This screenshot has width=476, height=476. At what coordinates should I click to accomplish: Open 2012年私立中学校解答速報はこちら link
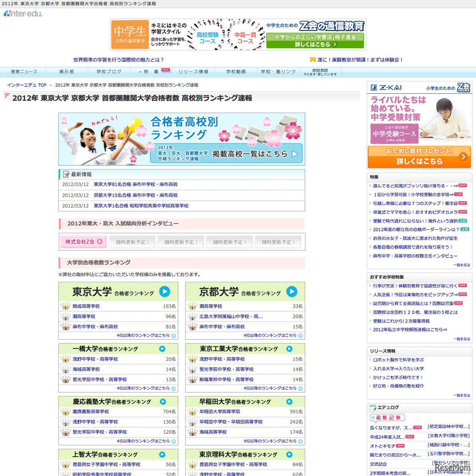pos(410,329)
